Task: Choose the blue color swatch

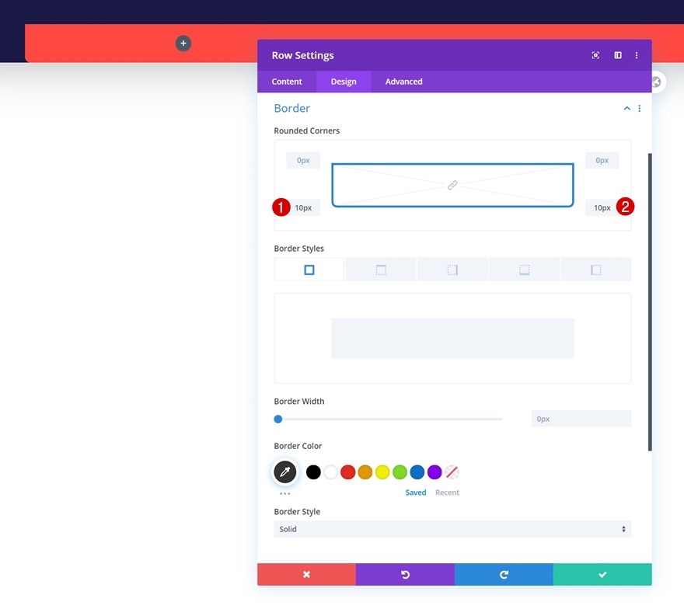Action: pyautogui.click(x=417, y=472)
